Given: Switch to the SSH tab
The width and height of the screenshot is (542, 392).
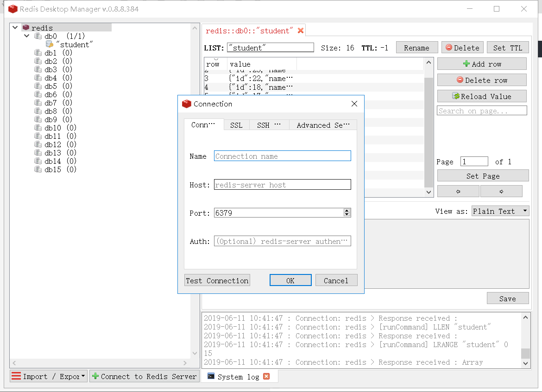Looking at the screenshot, I should pyautogui.click(x=269, y=125).
